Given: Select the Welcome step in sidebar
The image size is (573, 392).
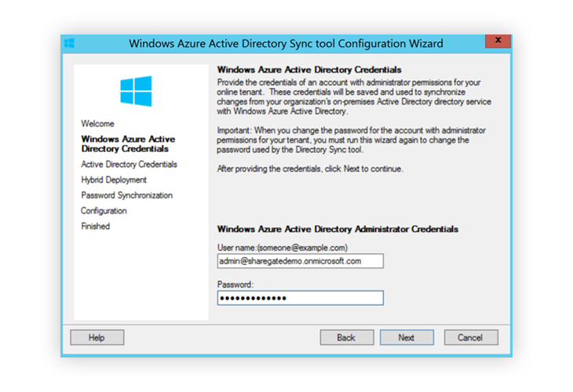Looking at the screenshot, I should pos(97,124).
